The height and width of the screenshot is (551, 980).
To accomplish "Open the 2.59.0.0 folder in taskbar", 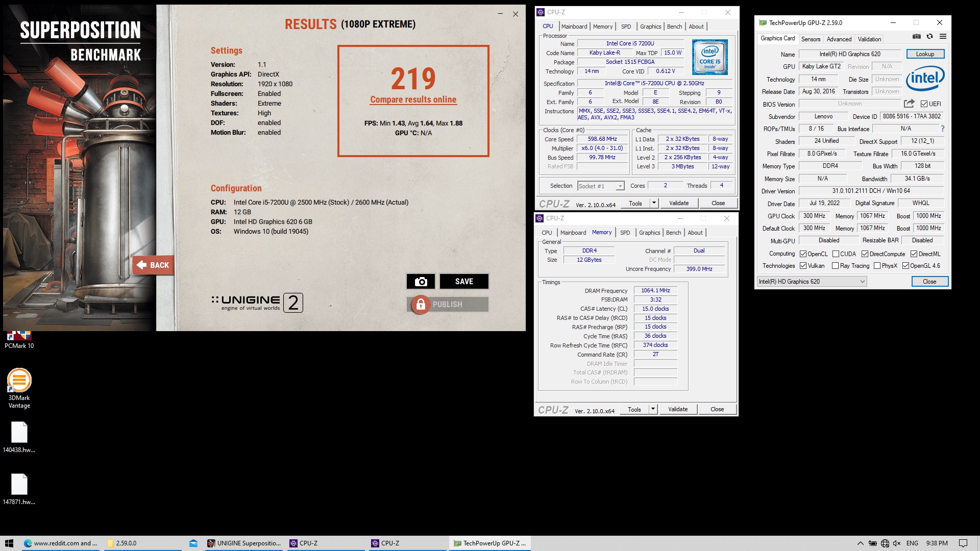I will 143,543.
